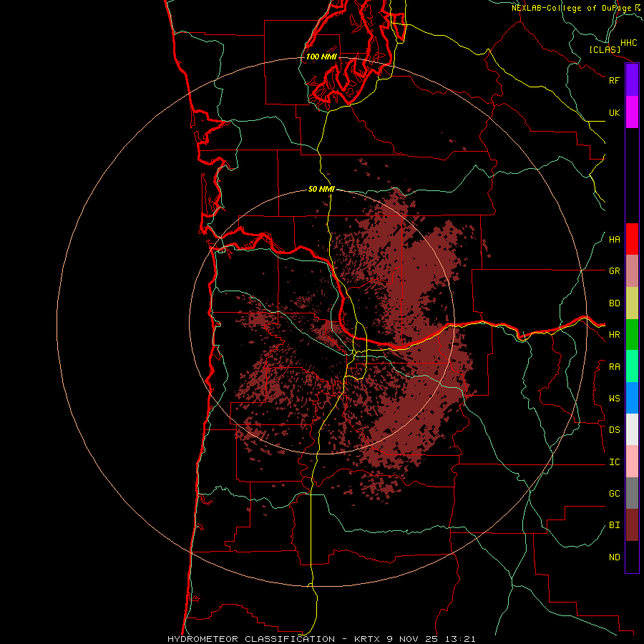Image resolution: width=644 pixels, height=644 pixels.
Task: Click the NEXLAB-College of DuPage credit text
Action: click(x=571, y=8)
